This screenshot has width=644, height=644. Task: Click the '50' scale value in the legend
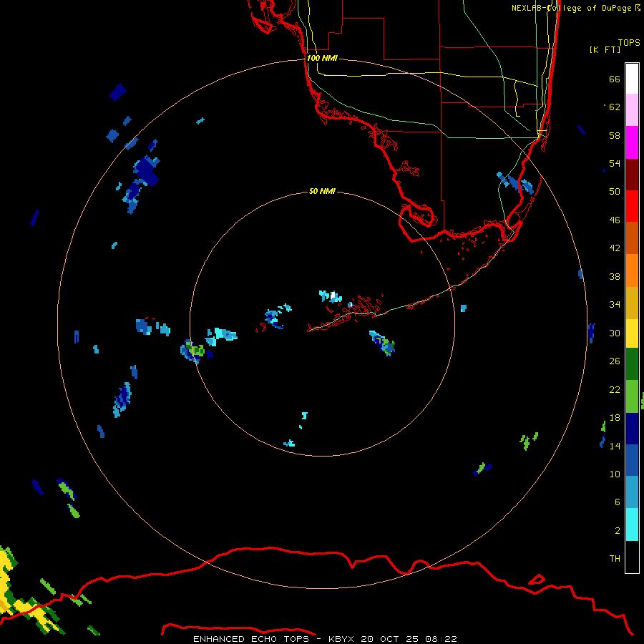click(x=615, y=191)
